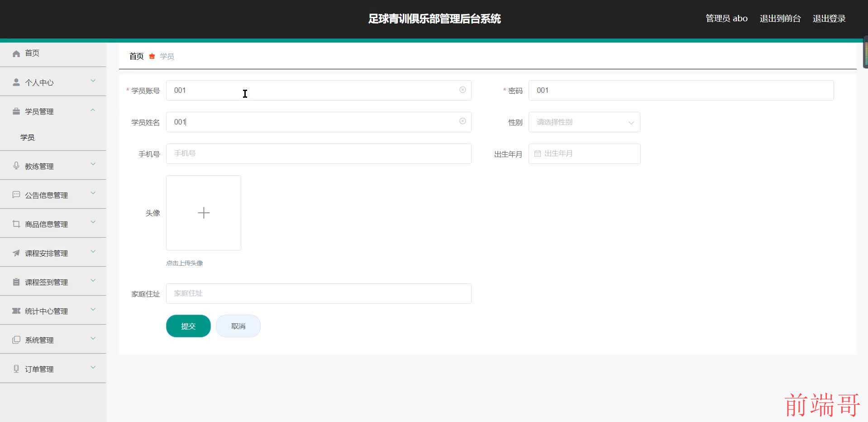Image resolution: width=868 pixels, height=422 pixels.
Task: Submit the form with 提交 button
Action: pos(188,326)
